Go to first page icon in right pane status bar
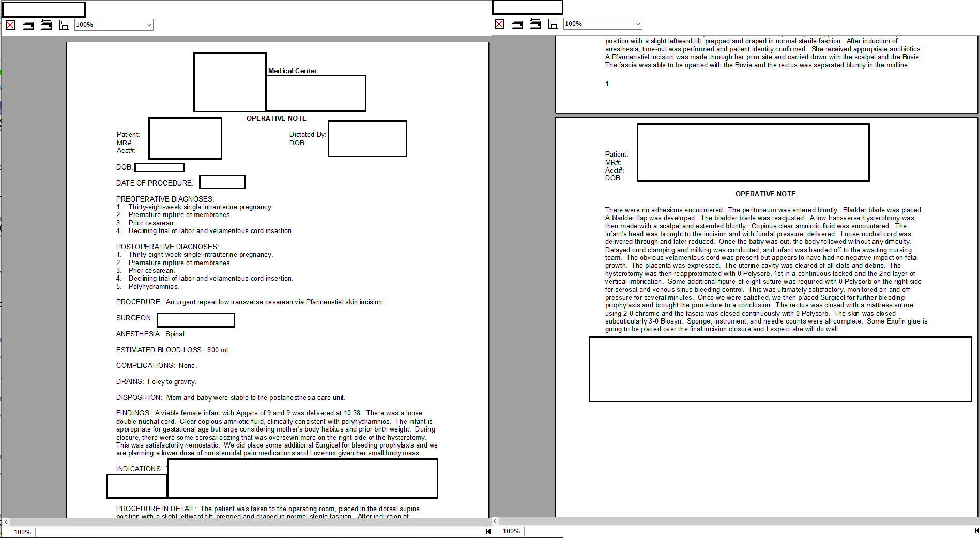Viewport: 980px width, 539px height. [x=977, y=530]
